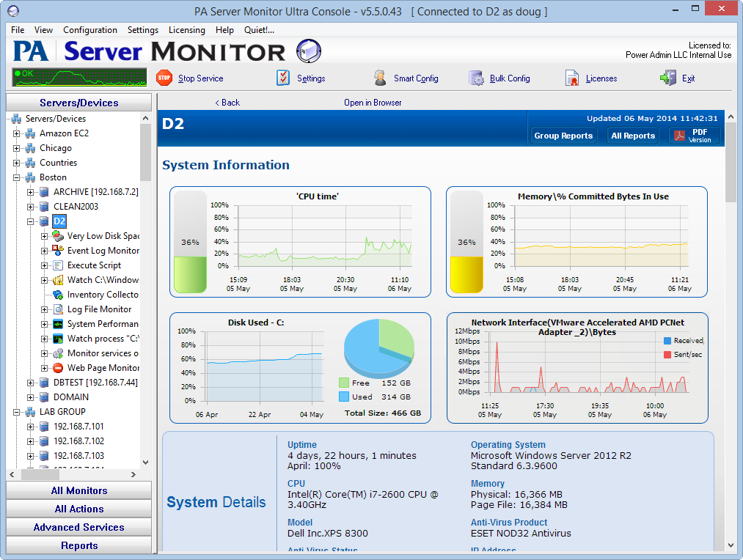The height and width of the screenshot is (560, 743).
Task: Open the View menu
Action: point(43,30)
